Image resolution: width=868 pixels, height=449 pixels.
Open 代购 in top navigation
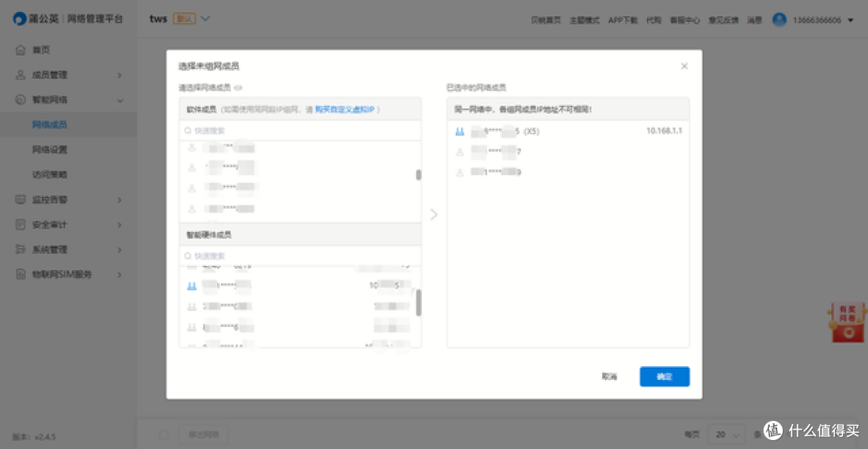653,20
